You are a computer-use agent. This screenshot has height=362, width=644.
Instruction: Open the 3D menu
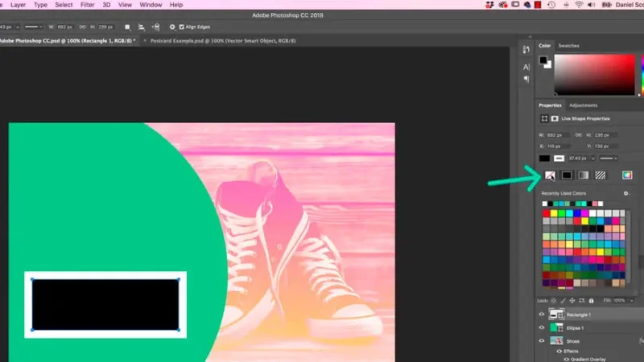106,5
